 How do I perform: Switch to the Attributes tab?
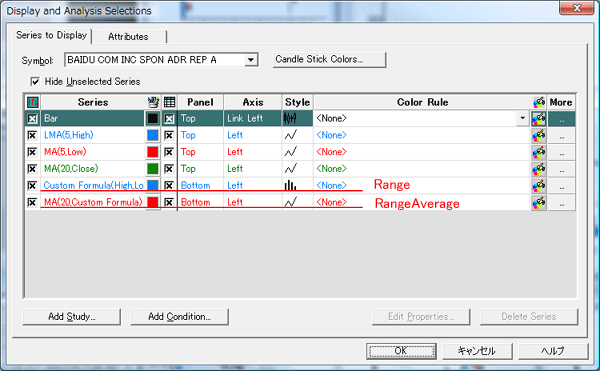pyautogui.click(x=129, y=37)
